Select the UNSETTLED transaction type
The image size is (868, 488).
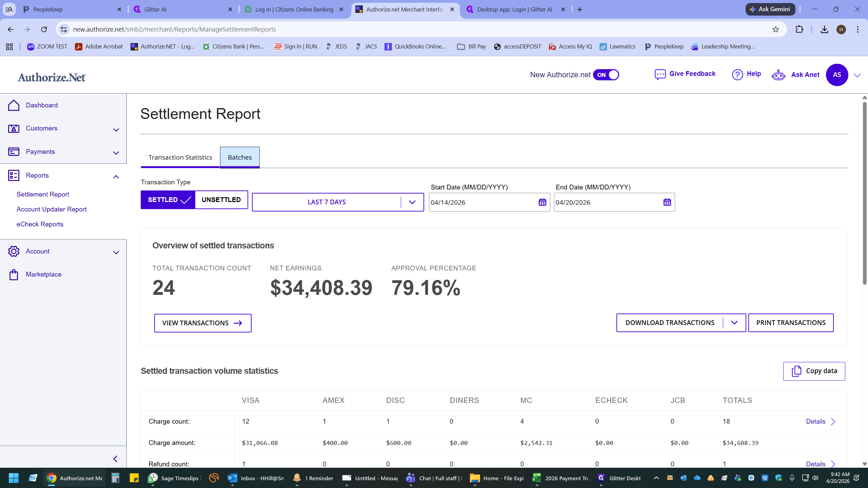point(221,200)
